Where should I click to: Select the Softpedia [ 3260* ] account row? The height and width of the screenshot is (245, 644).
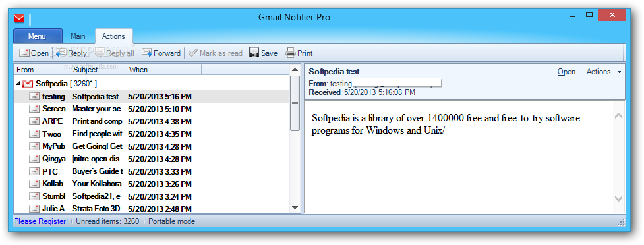[152, 84]
